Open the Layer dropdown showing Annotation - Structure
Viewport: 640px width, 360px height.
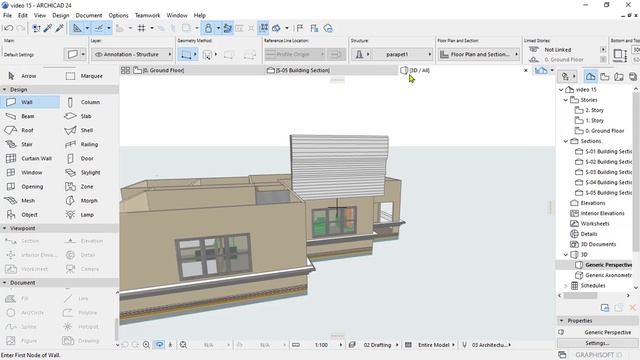132,54
